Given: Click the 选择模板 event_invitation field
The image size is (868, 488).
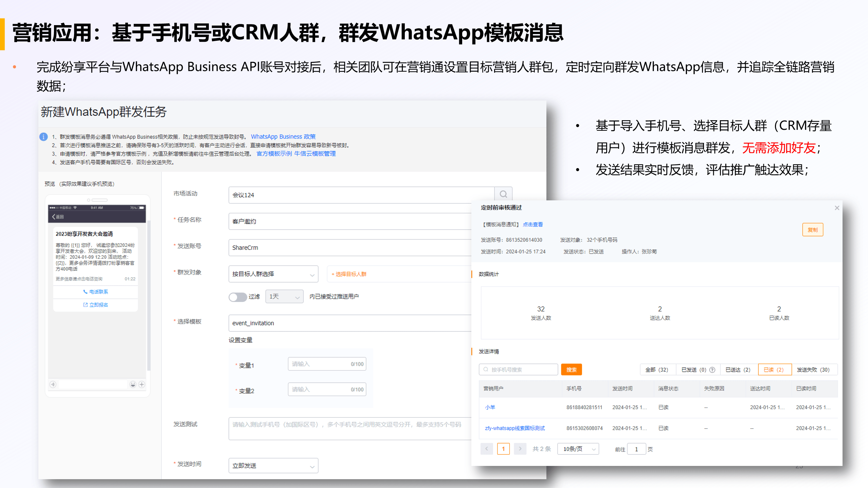Looking at the screenshot, I should (350, 323).
